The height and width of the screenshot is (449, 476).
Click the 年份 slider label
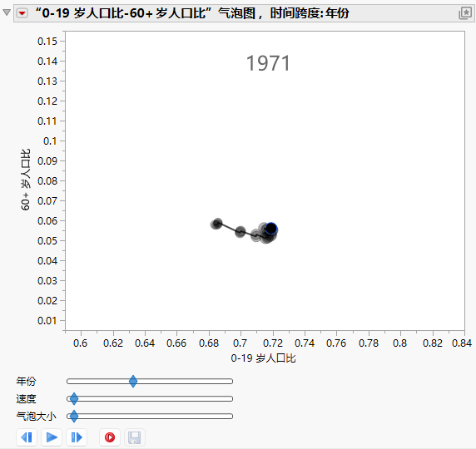[26, 382]
